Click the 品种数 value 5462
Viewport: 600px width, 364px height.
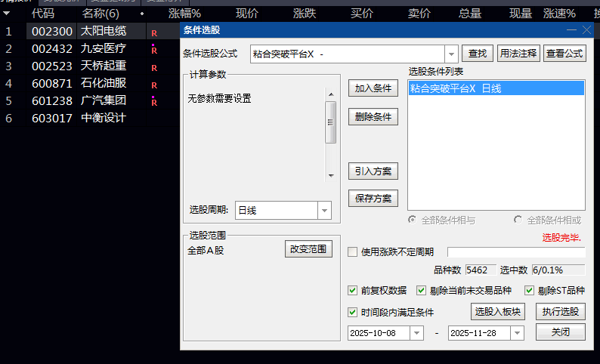coord(481,270)
